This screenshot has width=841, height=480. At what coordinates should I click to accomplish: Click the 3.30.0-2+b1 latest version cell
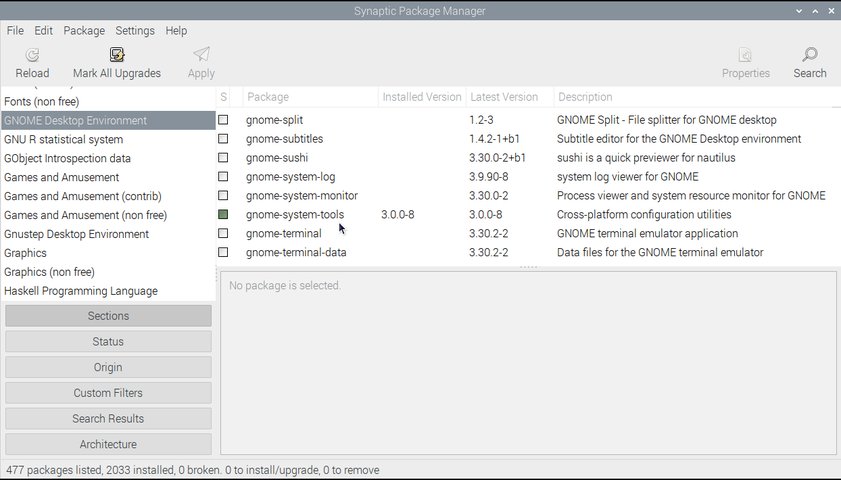(x=498, y=158)
